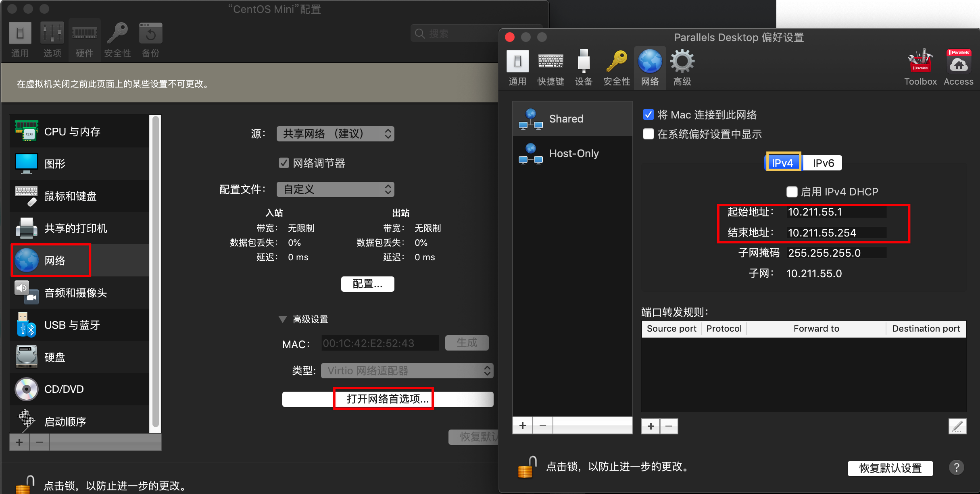
Task: Remove network with minus under Shared list
Action: point(543,426)
